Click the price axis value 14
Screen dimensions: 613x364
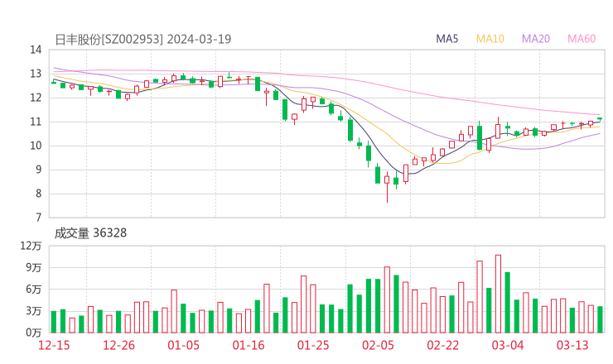[36, 50]
